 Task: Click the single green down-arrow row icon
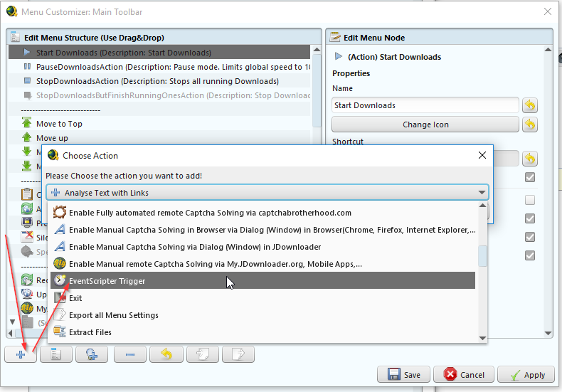pyautogui.click(x=26, y=152)
